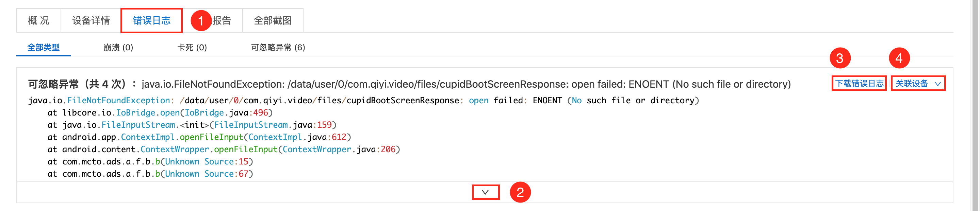Open the 关联设备 dropdown
The image size is (980, 211).
[x=918, y=83]
